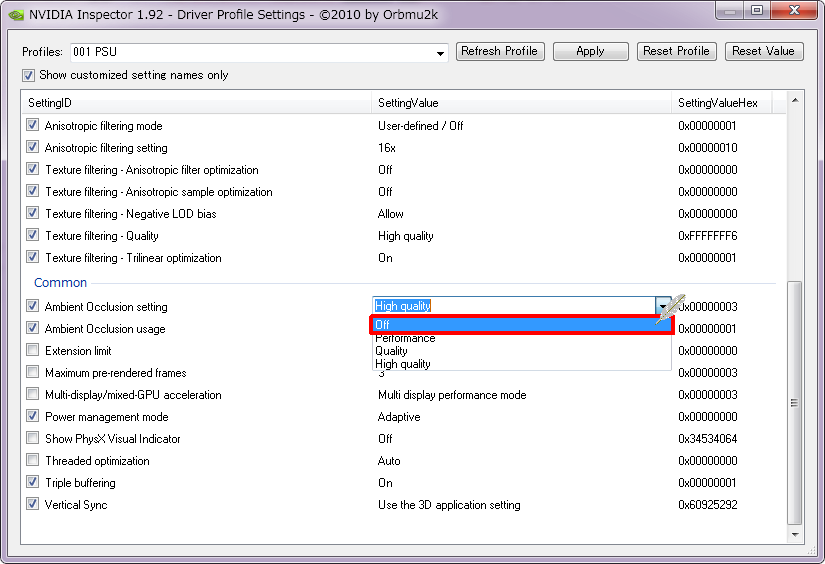Click the Auto threaded optimization value
This screenshot has height=564, width=825.
tap(389, 461)
